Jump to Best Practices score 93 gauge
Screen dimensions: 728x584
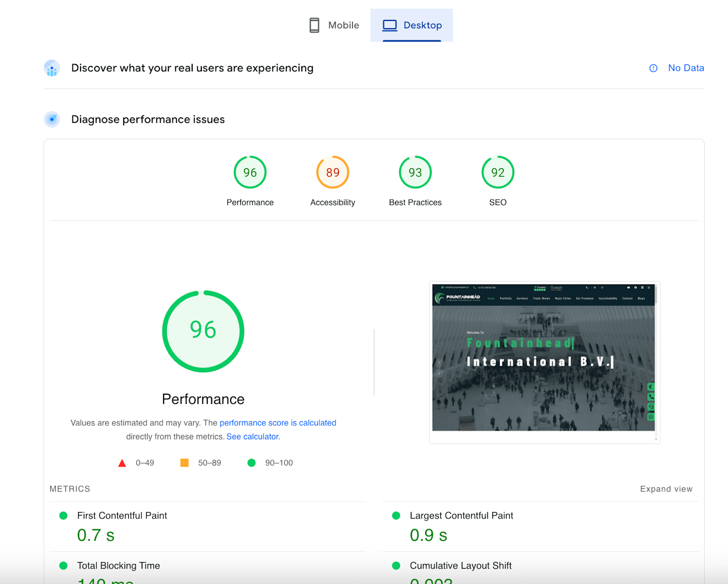coord(415,172)
